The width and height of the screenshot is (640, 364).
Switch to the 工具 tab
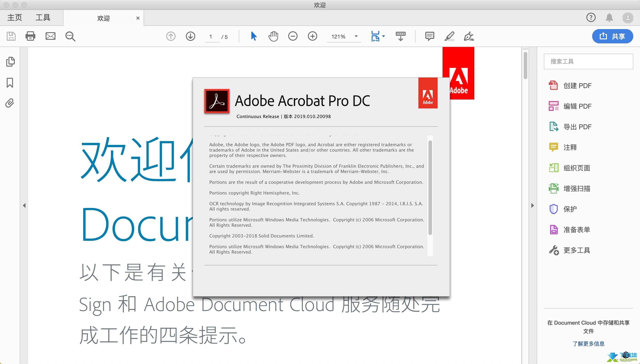tap(43, 17)
